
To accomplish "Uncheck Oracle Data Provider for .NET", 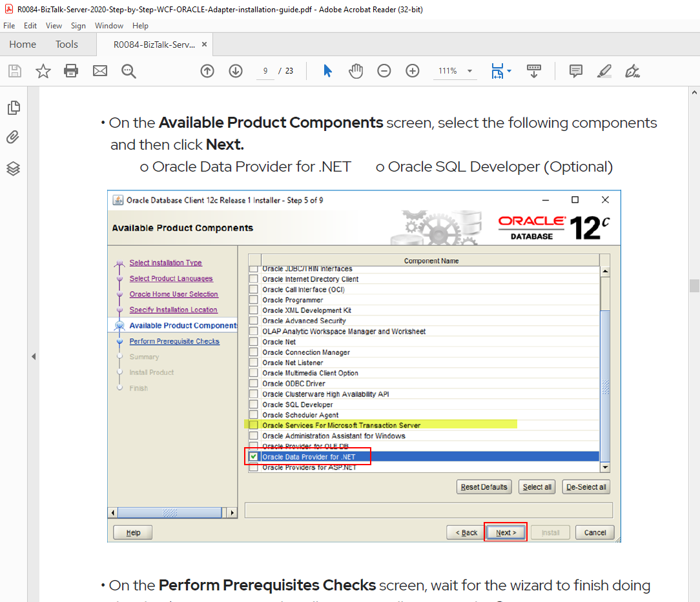I will point(254,457).
